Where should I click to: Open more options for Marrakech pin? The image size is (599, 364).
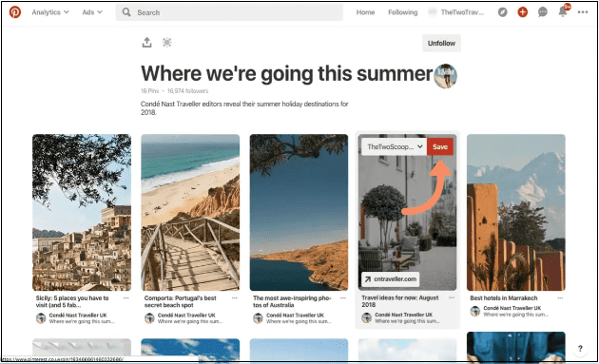560,297
